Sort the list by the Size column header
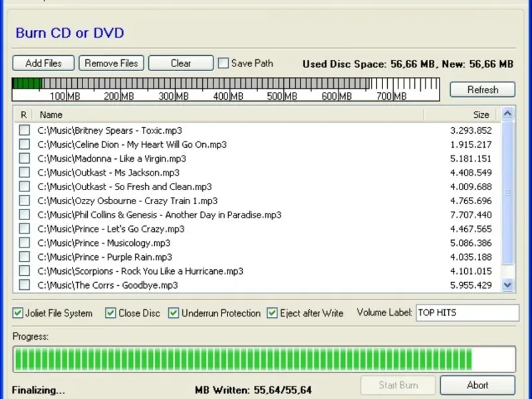This screenshot has height=399, width=532. 460,114
